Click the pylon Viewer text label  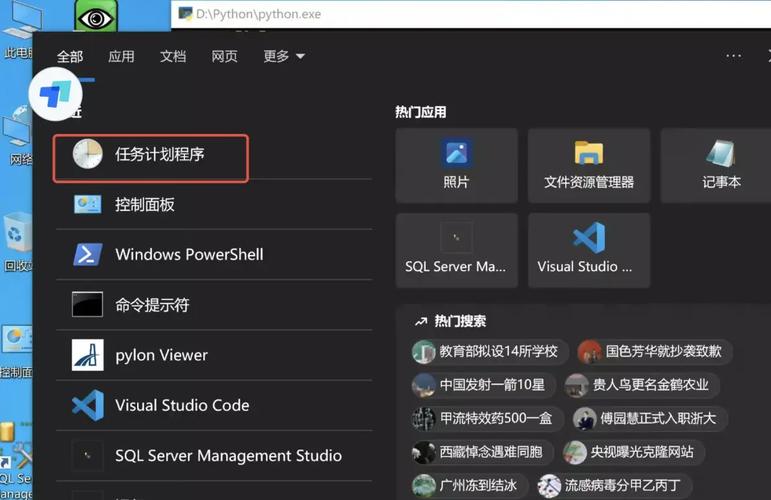point(161,355)
